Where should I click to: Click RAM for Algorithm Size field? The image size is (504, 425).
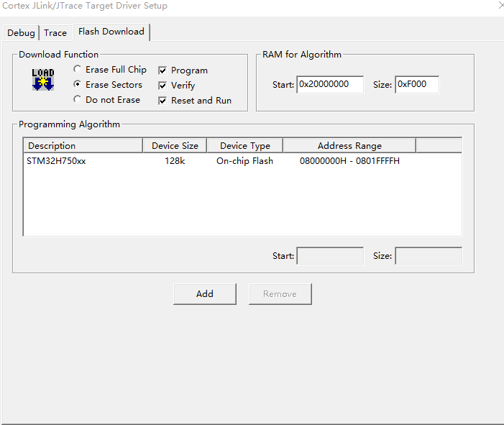(416, 84)
